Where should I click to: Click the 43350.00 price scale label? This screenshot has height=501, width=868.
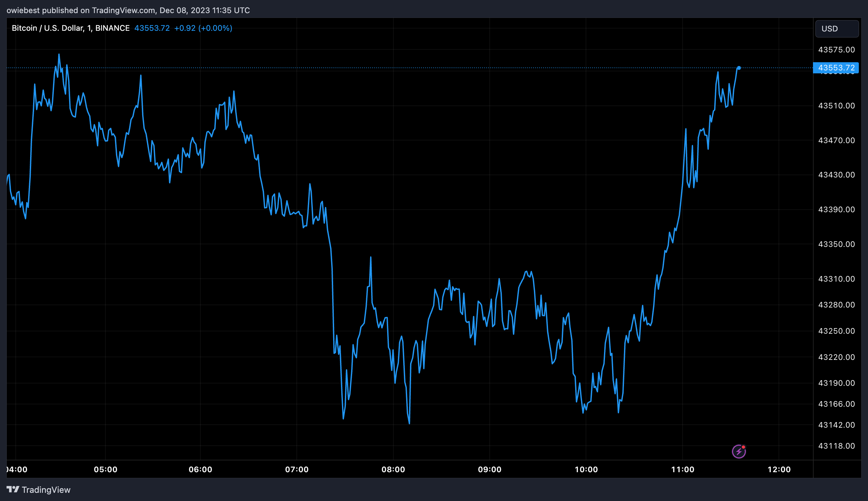tap(836, 244)
